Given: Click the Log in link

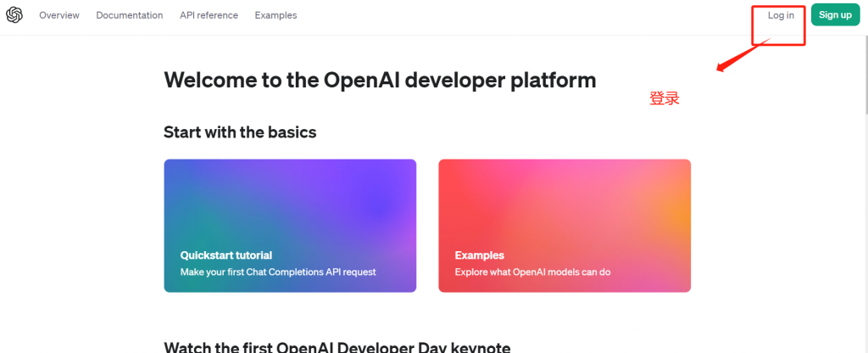Looking at the screenshot, I should click(781, 15).
